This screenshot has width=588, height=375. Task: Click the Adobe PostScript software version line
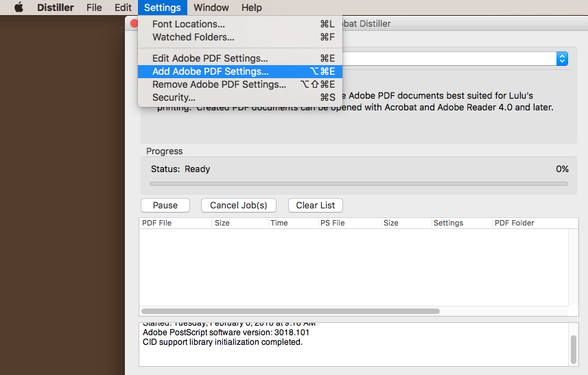(226, 332)
